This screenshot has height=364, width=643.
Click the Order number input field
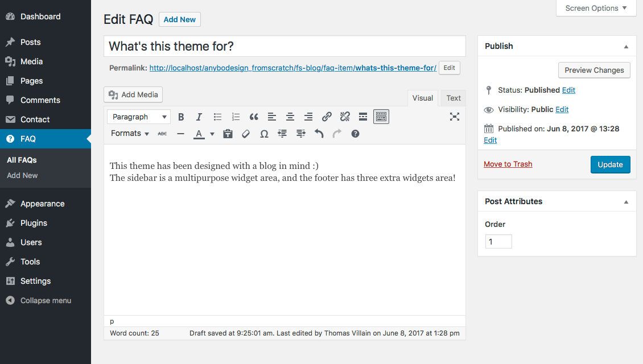tap(498, 242)
